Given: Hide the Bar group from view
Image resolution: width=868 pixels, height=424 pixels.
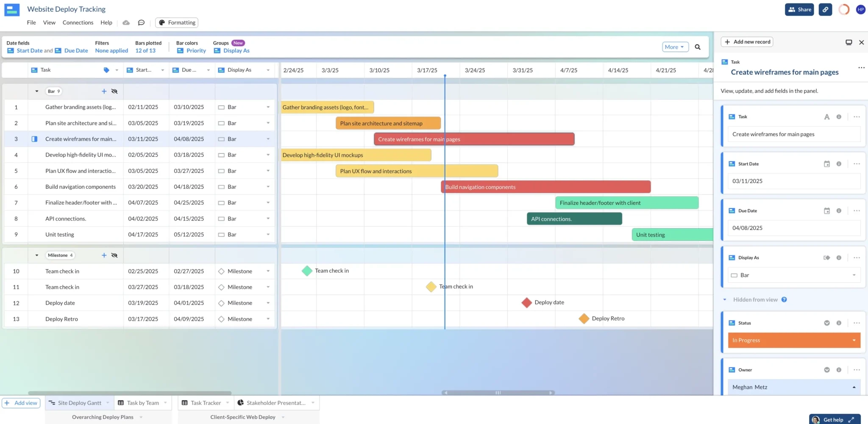Looking at the screenshot, I should (x=114, y=92).
